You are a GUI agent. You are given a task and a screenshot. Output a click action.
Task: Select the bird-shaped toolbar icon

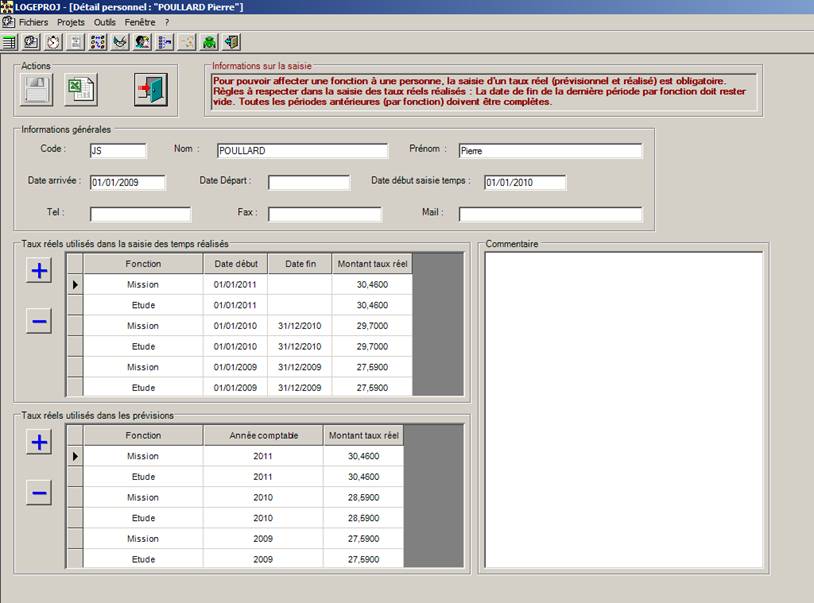119,41
